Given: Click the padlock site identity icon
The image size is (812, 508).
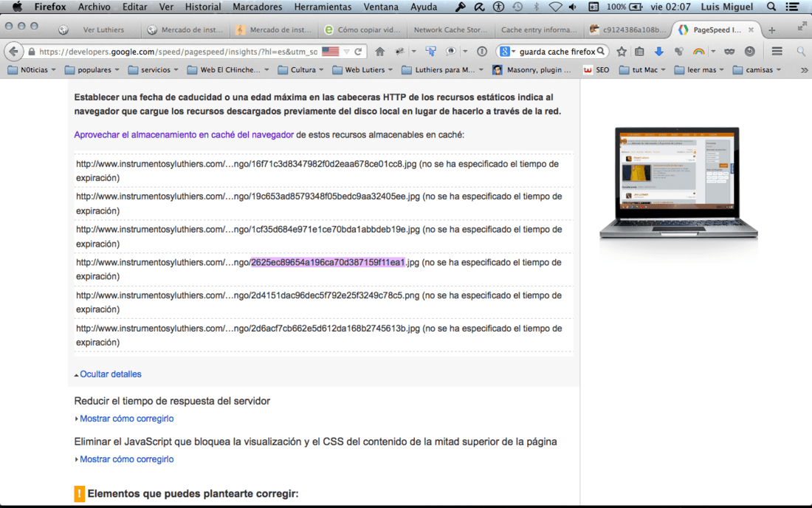Looking at the screenshot, I should [x=32, y=52].
